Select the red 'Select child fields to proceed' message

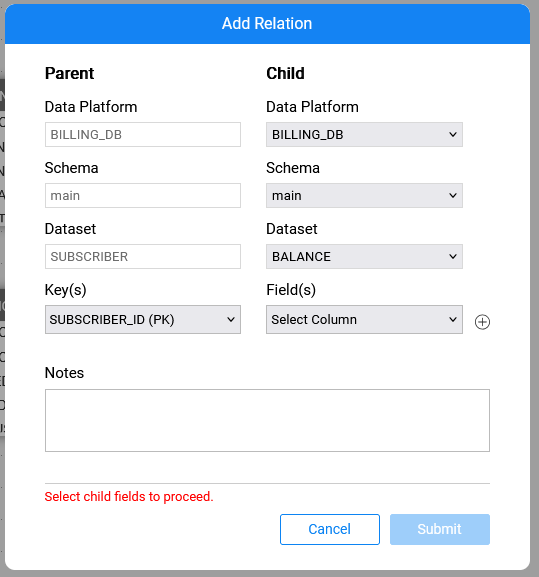(129, 496)
